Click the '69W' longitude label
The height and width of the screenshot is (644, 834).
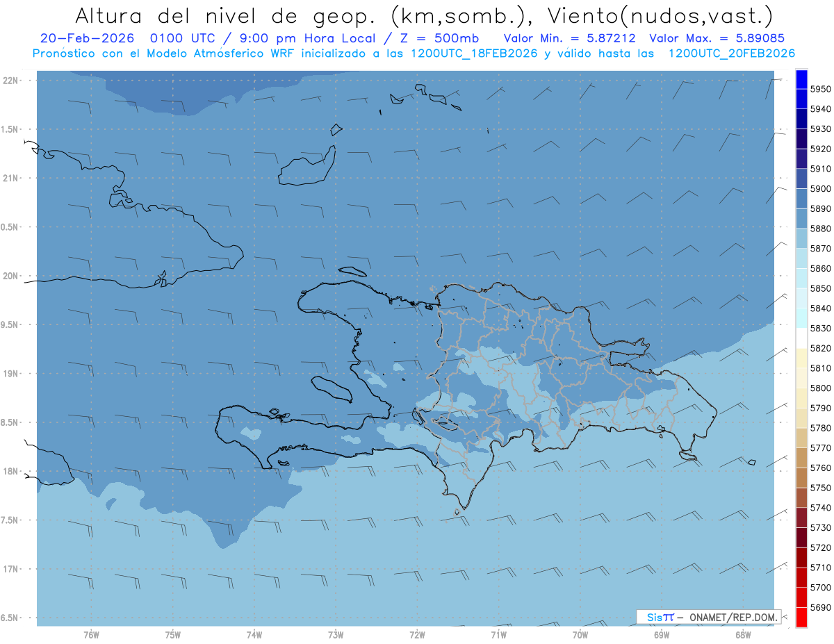tap(661, 634)
